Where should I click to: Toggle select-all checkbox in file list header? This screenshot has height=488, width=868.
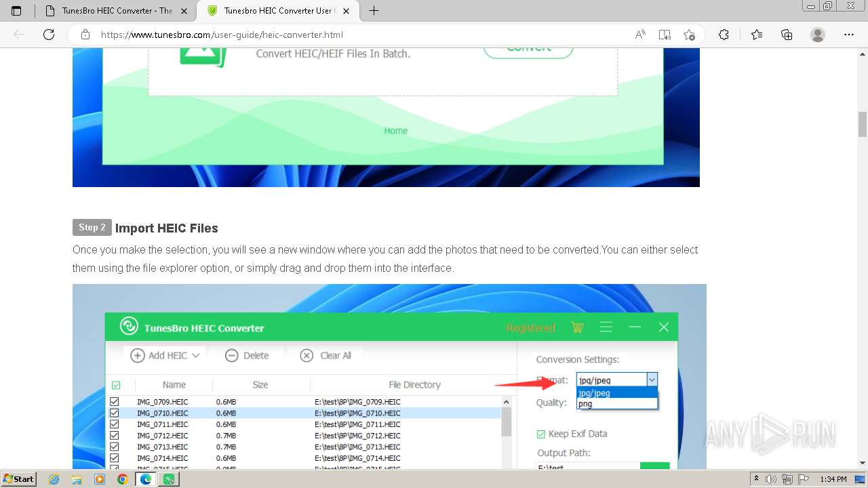pyautogui.click(x=116, y=385)
